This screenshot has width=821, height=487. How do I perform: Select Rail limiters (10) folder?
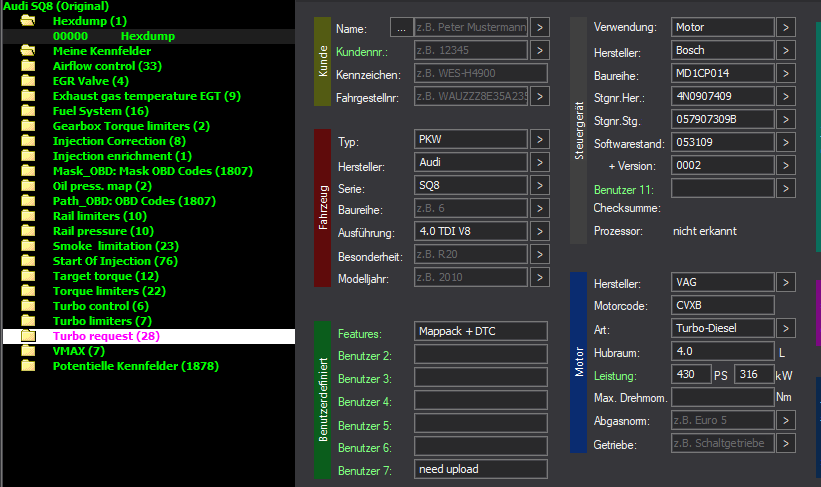click(99, 216)
